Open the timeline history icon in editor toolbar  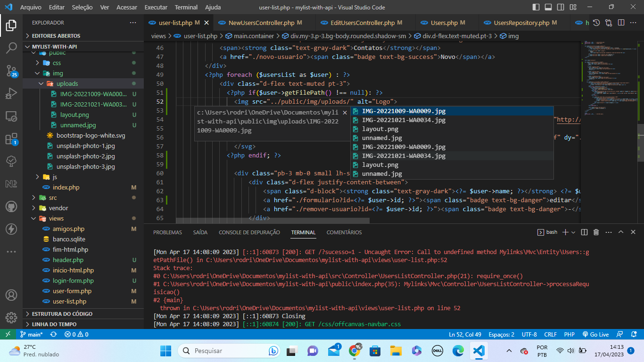[x=596, y=23]
